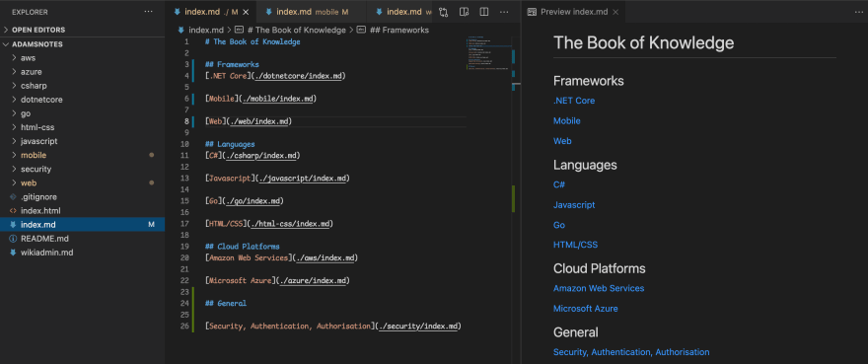Open editor group more actions ellipsis
Screen dimensions: 868x364
point(504,12)
